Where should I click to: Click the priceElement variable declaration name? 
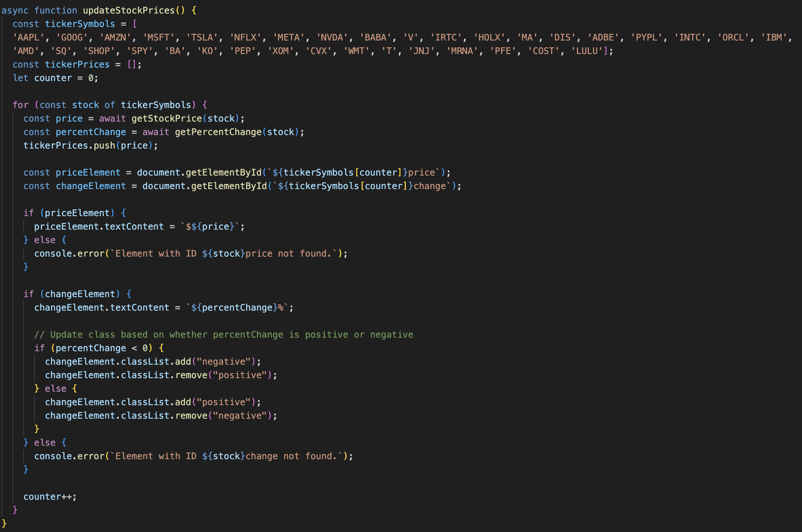pyautogui.click(x=88, y=173)
